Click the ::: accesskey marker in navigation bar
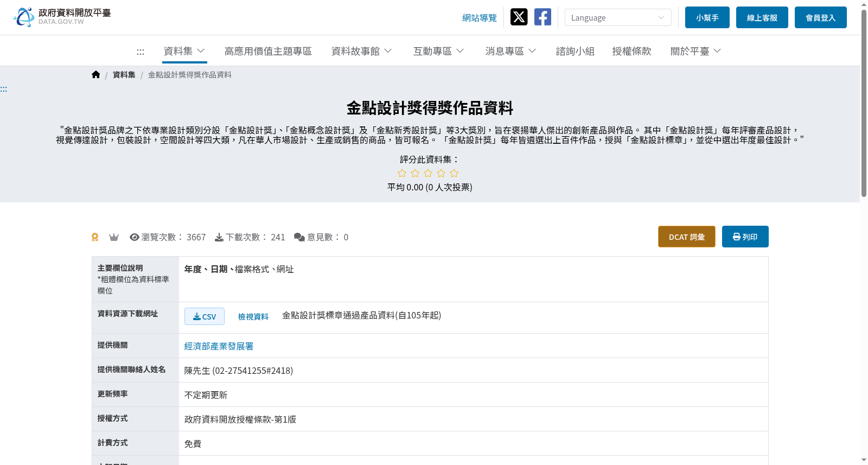Image resolution: width=868 pixels, height=465 pixels. [x=141, y=52]
